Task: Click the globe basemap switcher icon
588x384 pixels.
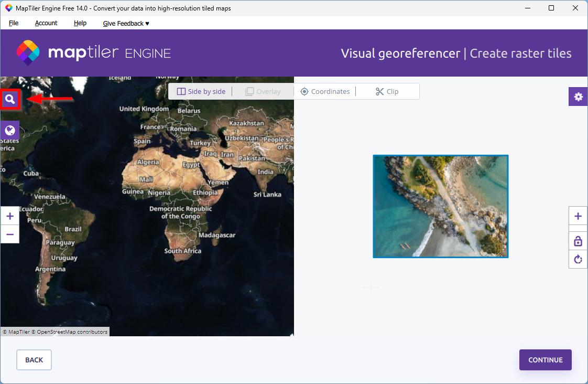Action: point(10,130)
